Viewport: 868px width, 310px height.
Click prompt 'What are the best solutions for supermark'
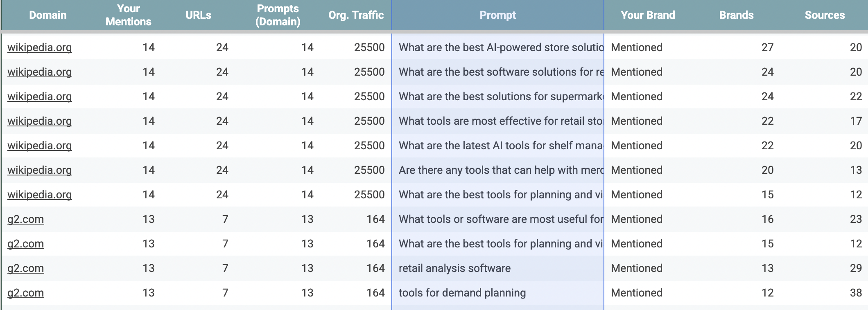coord(501,97)
